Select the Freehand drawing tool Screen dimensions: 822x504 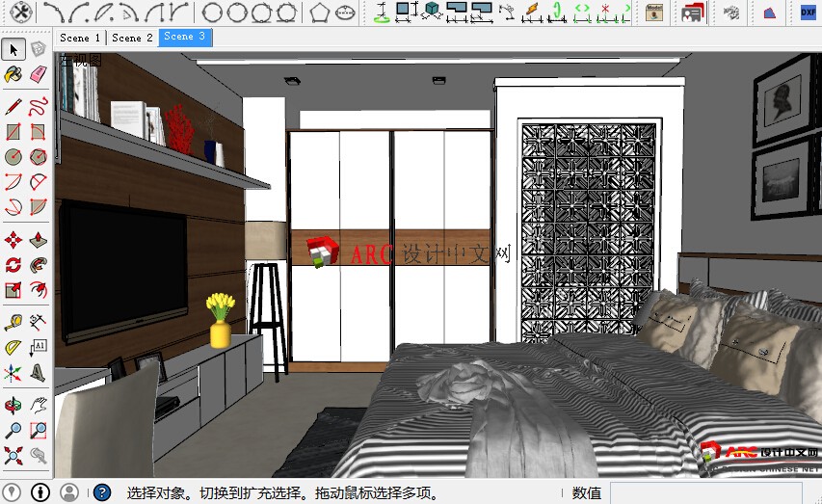[38, 106]
